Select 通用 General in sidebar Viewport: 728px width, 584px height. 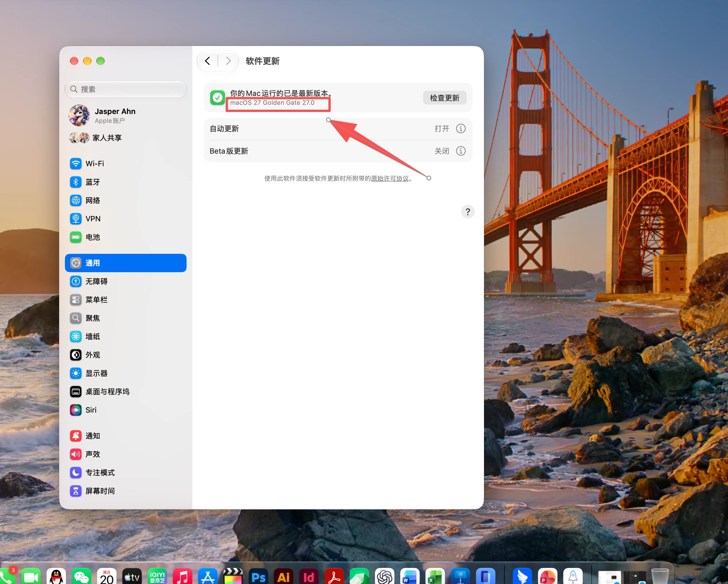125,263
